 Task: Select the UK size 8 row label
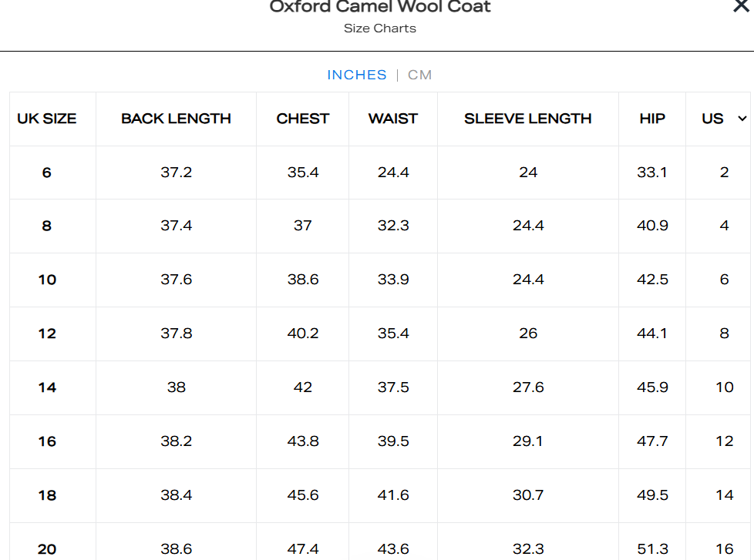(47, 226)
